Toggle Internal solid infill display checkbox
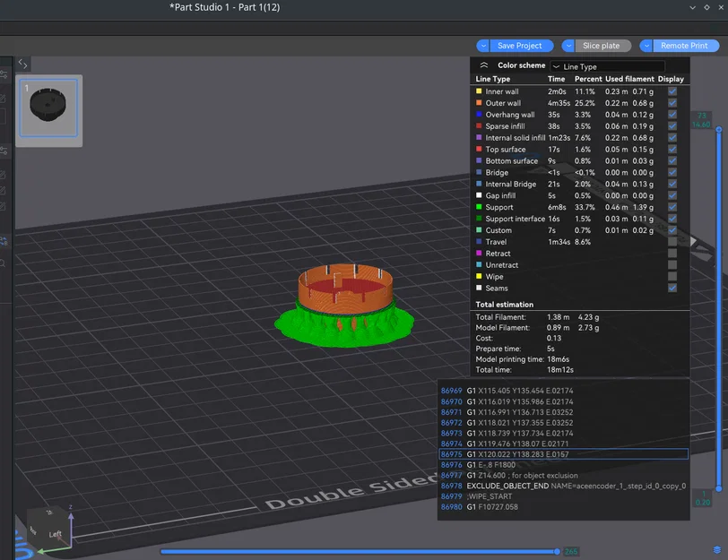The height and width of the screenshot is (560, 728). 672,138
